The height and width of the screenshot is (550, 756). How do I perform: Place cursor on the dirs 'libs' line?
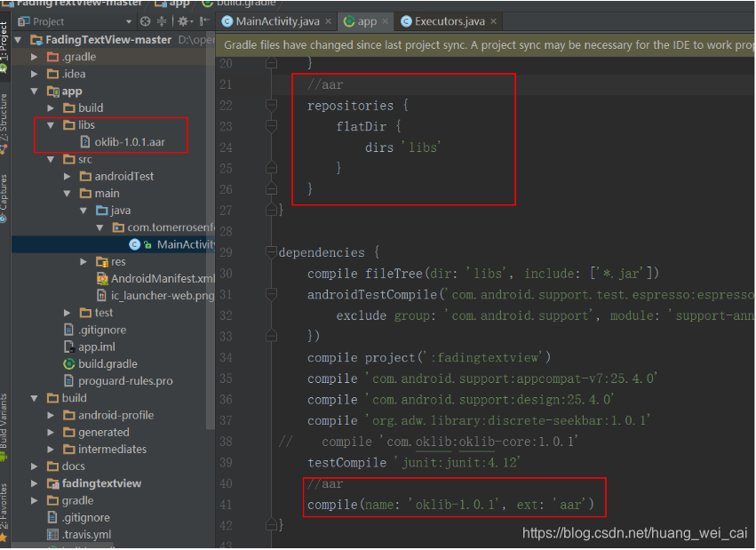[x=402, y=147]
